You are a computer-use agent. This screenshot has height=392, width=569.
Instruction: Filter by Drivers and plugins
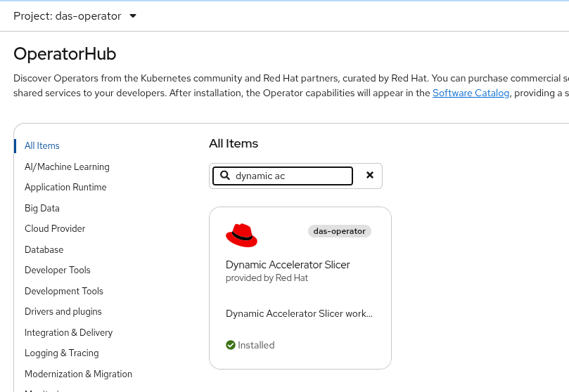[63, 312]
